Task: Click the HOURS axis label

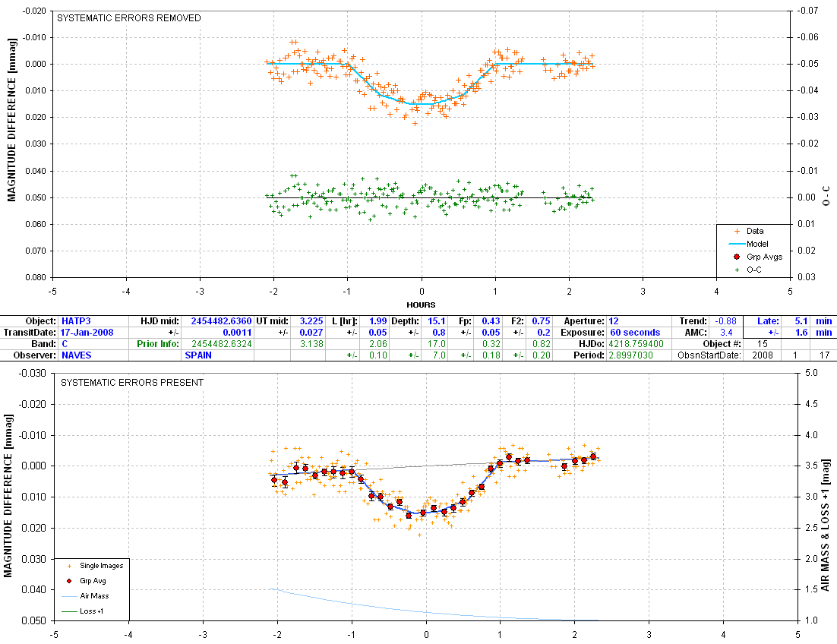Action: (x=422, y=305)
